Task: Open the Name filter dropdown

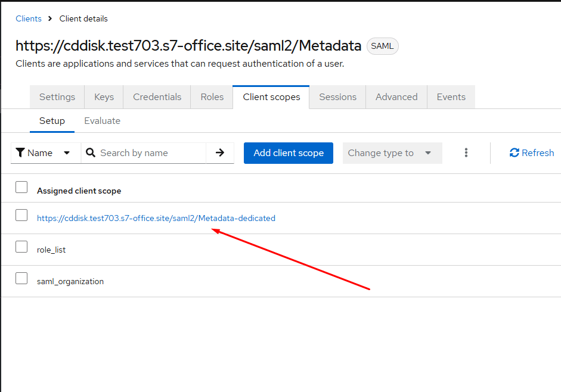Action: tap(46, 153)
